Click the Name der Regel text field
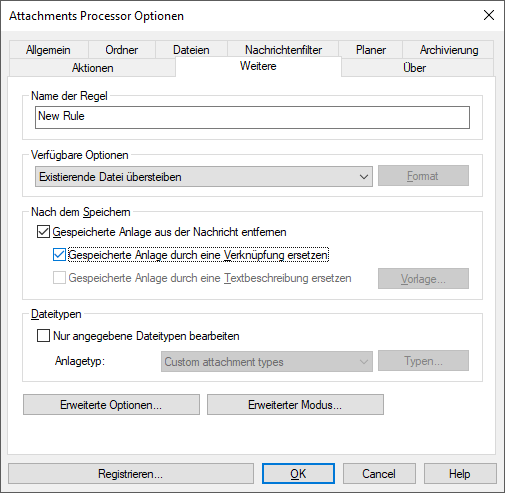The height and width of the screenshot is (493, 505). tap(252, 117)
